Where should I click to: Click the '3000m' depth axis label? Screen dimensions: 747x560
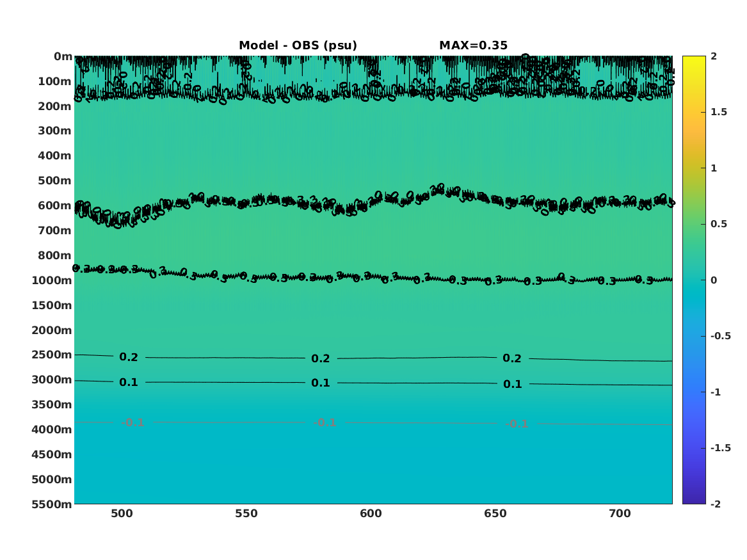click(x=52, y=380)
